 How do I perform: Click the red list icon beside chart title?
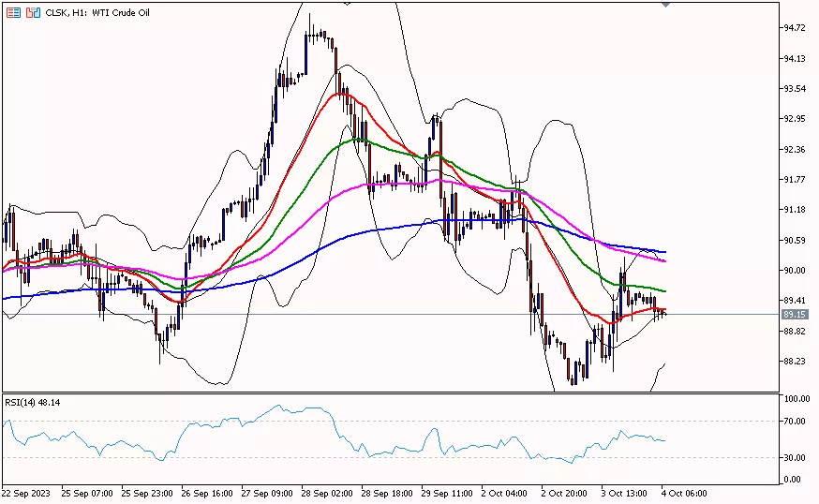[x=12, y=13]
